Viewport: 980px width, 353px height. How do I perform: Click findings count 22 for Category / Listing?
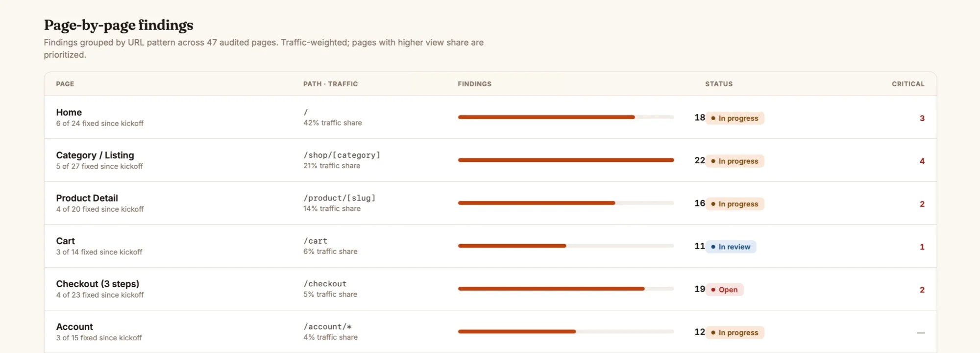pyautogui.click(x=700, y=160)
